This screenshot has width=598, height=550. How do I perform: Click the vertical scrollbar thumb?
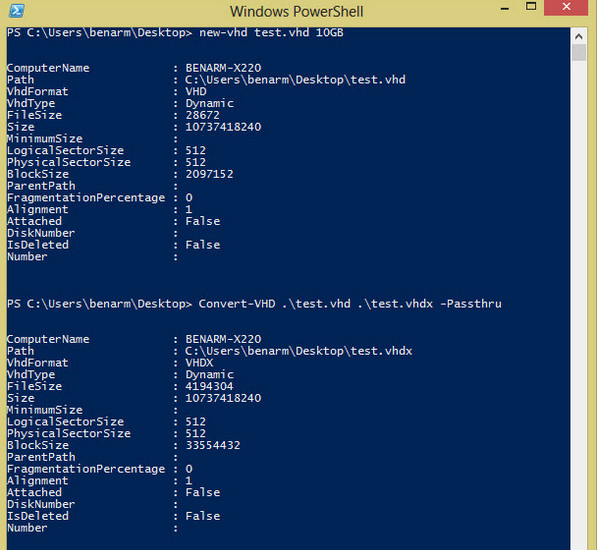coord(579,53)
